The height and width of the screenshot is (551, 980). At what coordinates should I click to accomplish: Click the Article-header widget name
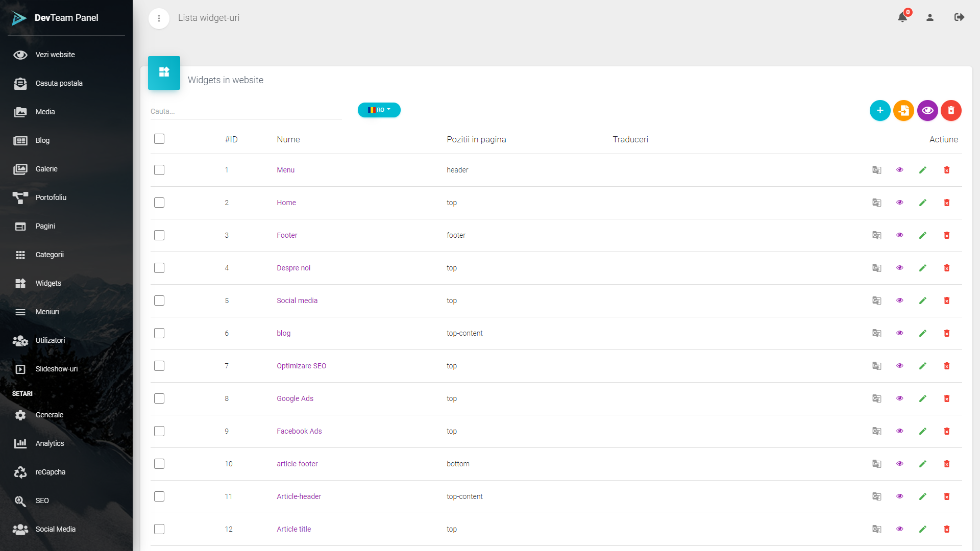point(299,496)
